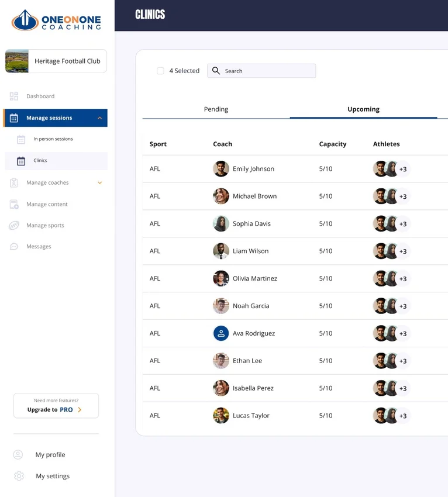
Task: Click Emily Johnson's coach avatar
Action: (x=221, y=168)
